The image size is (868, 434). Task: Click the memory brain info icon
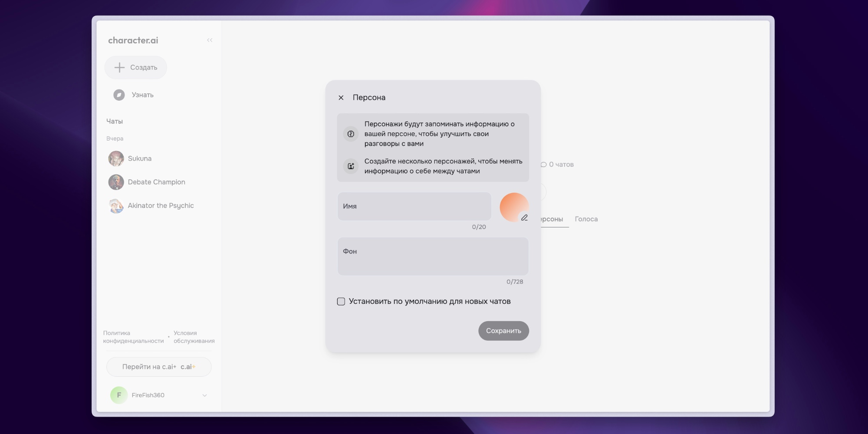(351, 134)
